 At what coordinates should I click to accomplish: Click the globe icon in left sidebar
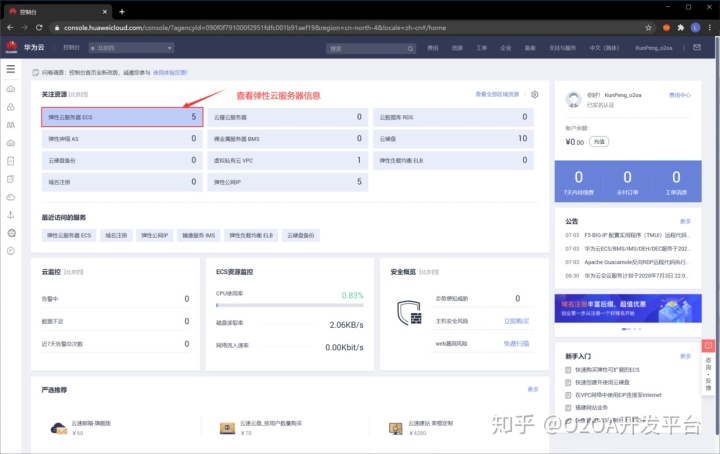(11, 233)
